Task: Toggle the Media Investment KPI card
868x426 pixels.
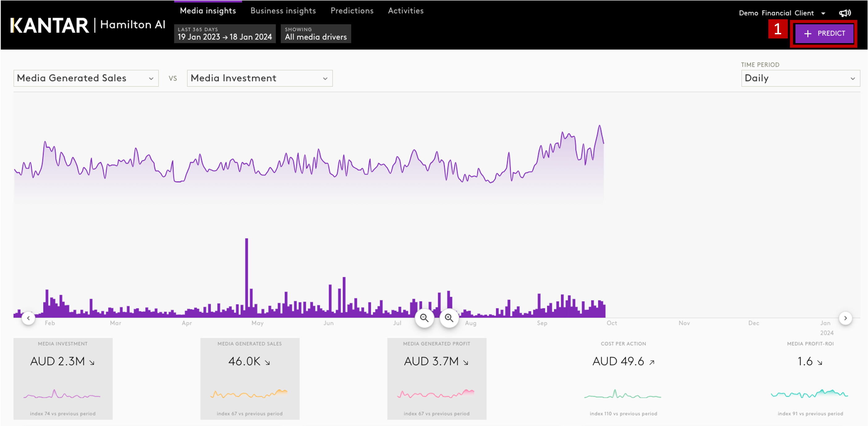Action: pos(63,378)
